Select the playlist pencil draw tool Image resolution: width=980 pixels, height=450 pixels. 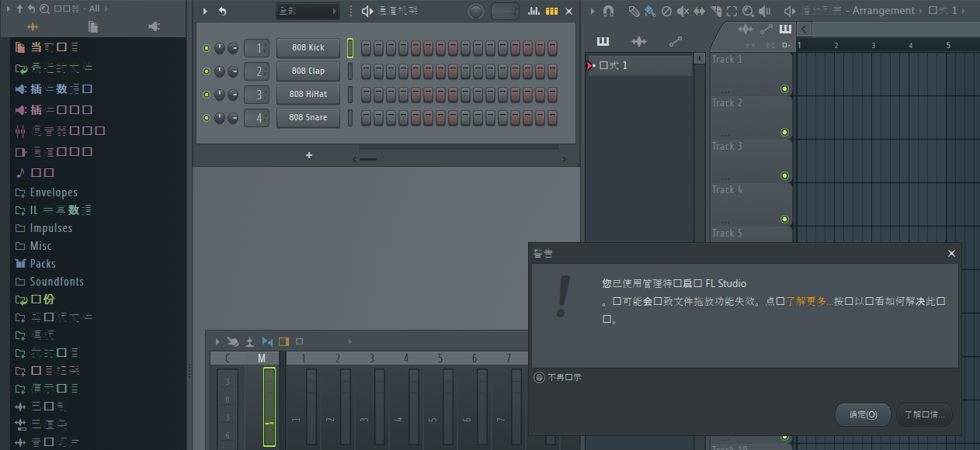pyautogui.click(x=634, y=11)
